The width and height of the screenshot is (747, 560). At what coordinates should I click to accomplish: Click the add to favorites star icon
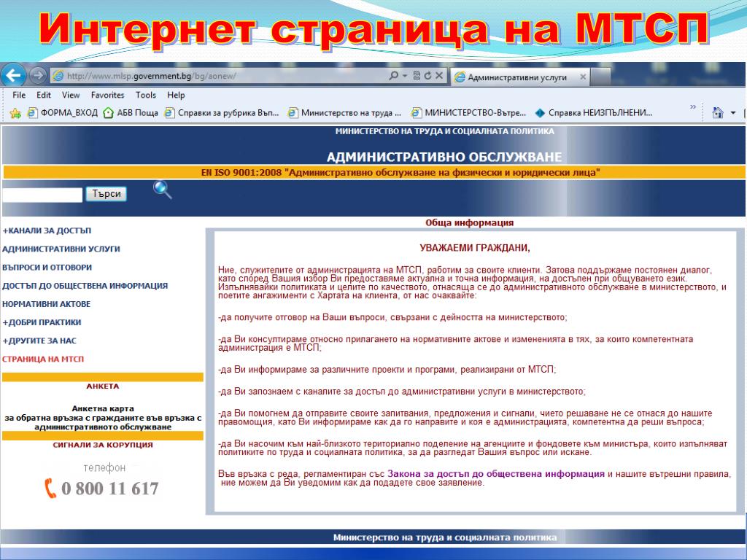[15, 113]
